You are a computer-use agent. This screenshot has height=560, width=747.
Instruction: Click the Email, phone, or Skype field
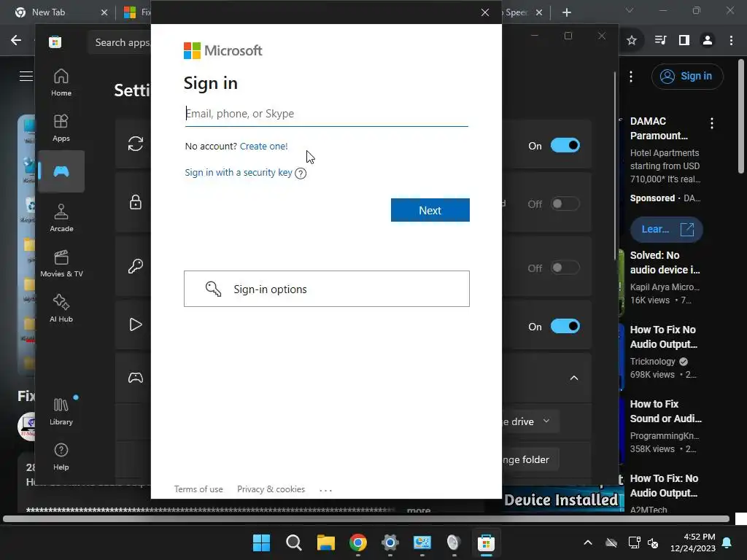click(x=327, y=113)
